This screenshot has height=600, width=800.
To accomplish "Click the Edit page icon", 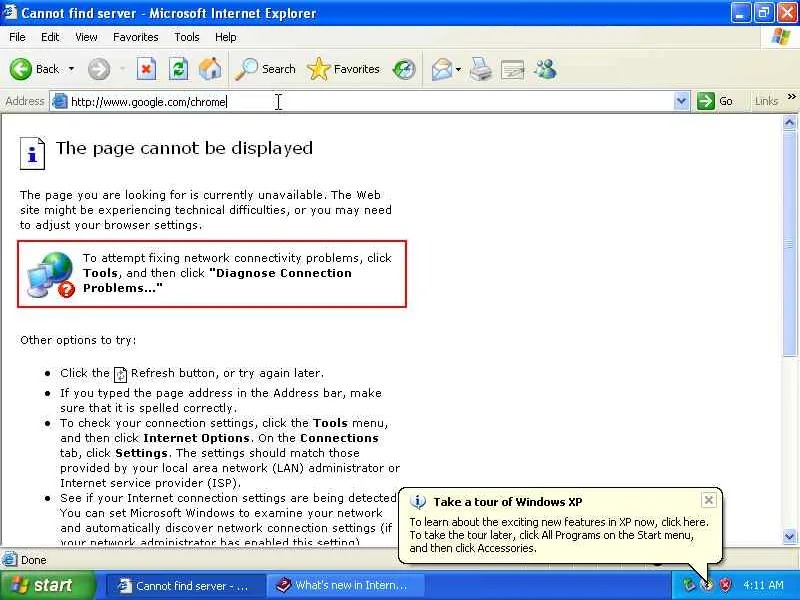I will pos(513,69).
